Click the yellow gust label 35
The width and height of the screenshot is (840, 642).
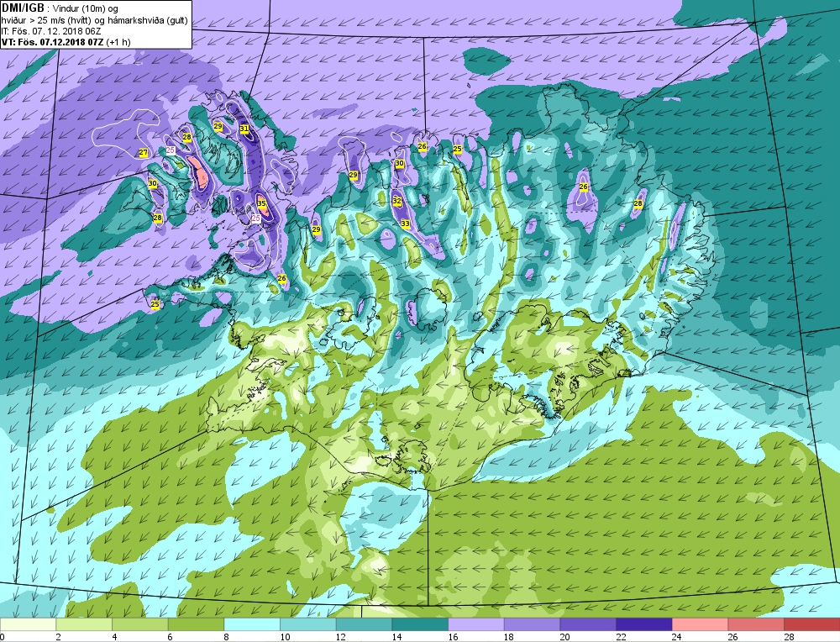coord(261,203)
